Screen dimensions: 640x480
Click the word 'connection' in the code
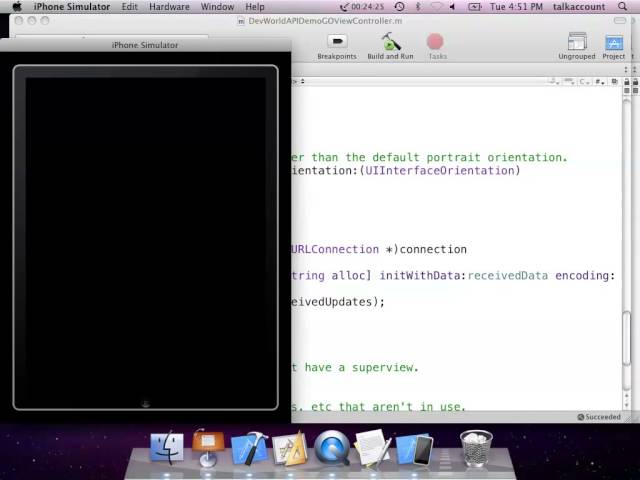coord(433,249)
